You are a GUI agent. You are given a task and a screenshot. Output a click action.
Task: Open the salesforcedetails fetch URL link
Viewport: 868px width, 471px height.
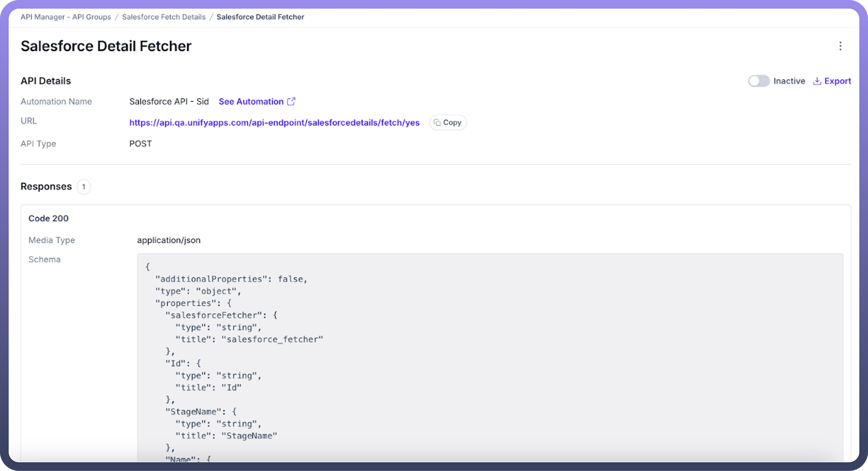pyautogui.click(x=274, y=123)
